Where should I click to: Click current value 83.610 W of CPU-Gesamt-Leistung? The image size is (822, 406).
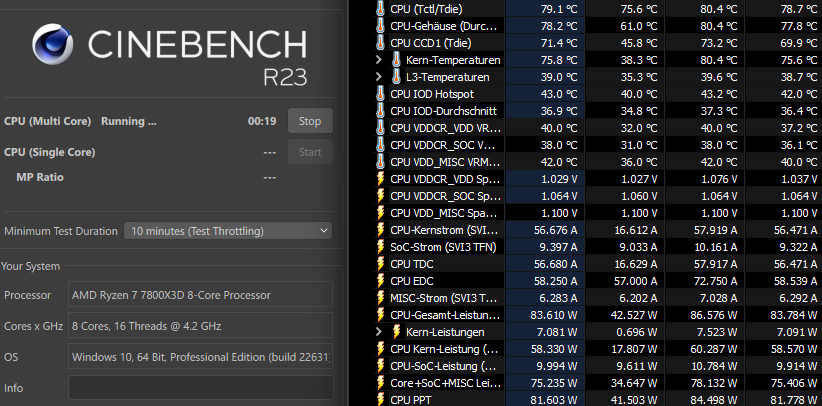[x=555, y=315]
